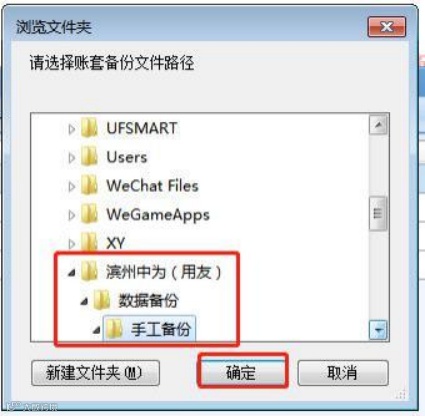Click the 取消 button

[343, 372]
